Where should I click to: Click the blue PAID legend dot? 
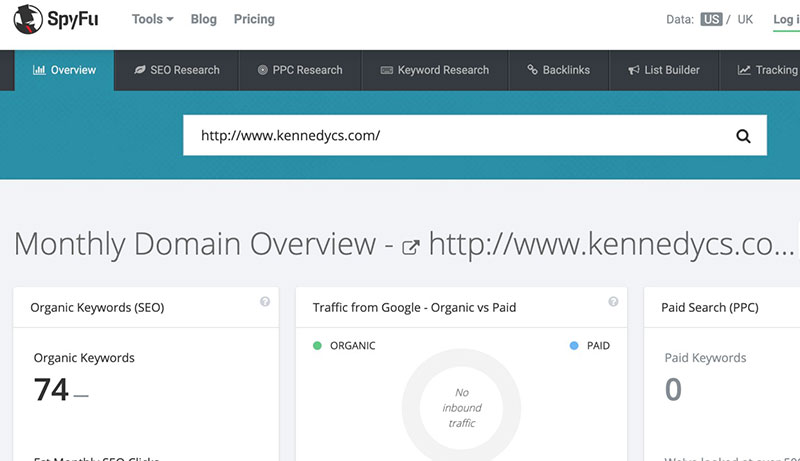tap(574, 346)
